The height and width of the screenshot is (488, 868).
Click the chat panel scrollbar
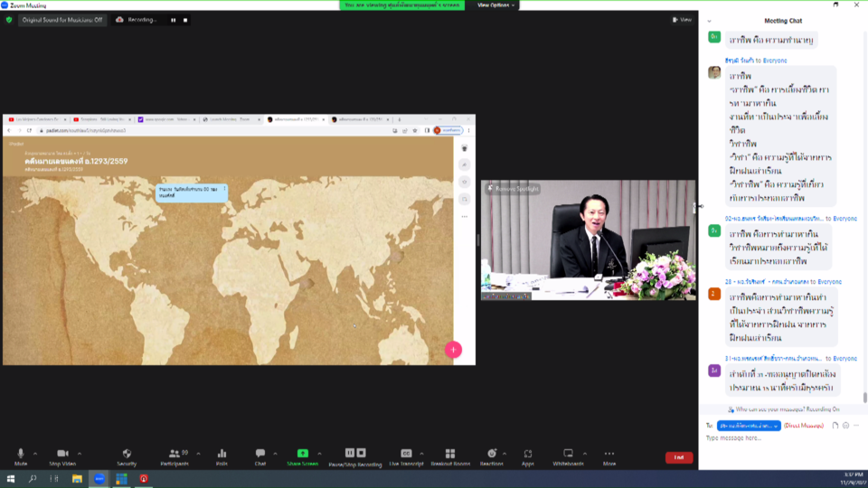(864, 398)
